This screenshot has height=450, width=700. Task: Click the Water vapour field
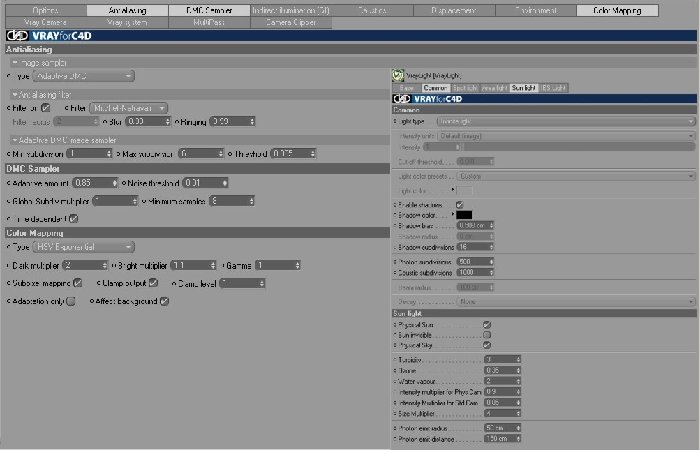(503, 381)
